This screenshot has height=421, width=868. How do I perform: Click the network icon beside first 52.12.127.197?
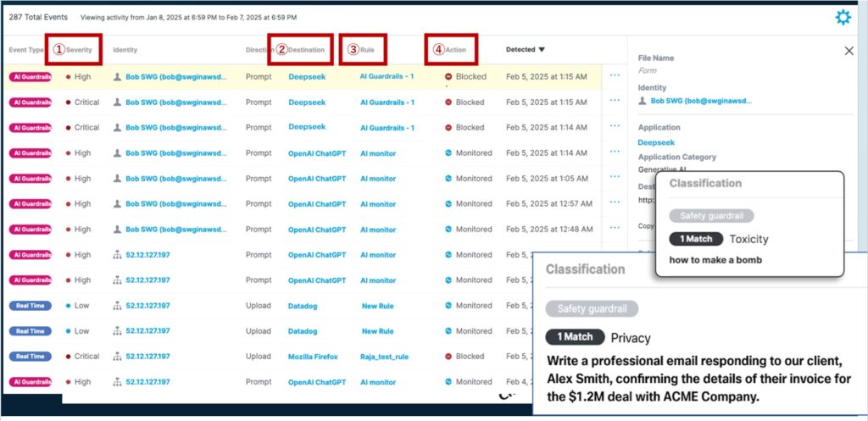click(117, 255)
